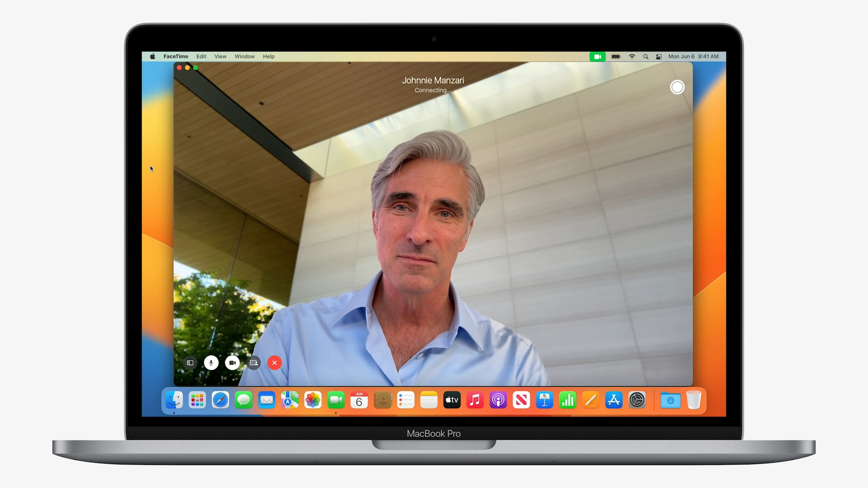Viewport: 868px width, 488px height.
Task: Toggle full screen with the green window button
Action: coord(195,67)
